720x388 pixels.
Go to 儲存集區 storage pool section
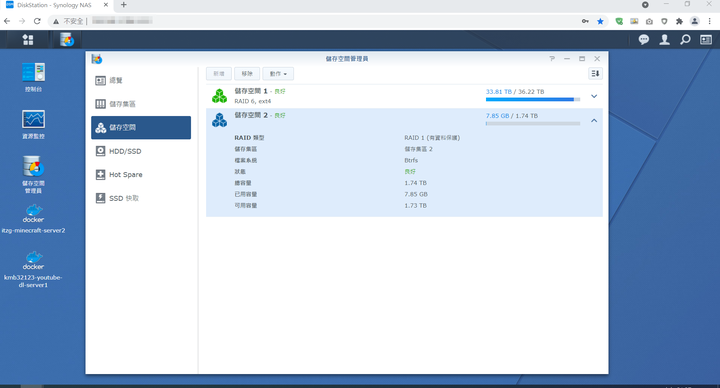pyautogui.click(x=141, y=104)
